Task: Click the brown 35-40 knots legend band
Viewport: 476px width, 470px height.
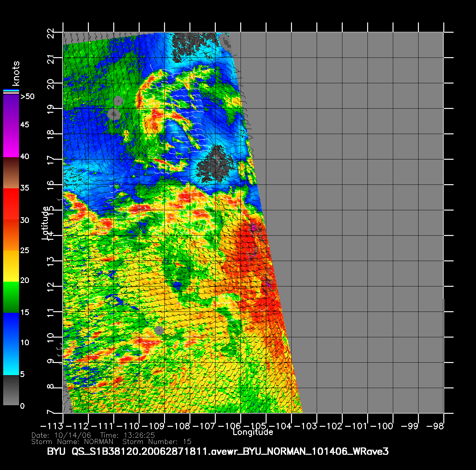Action: pos(11,173)
